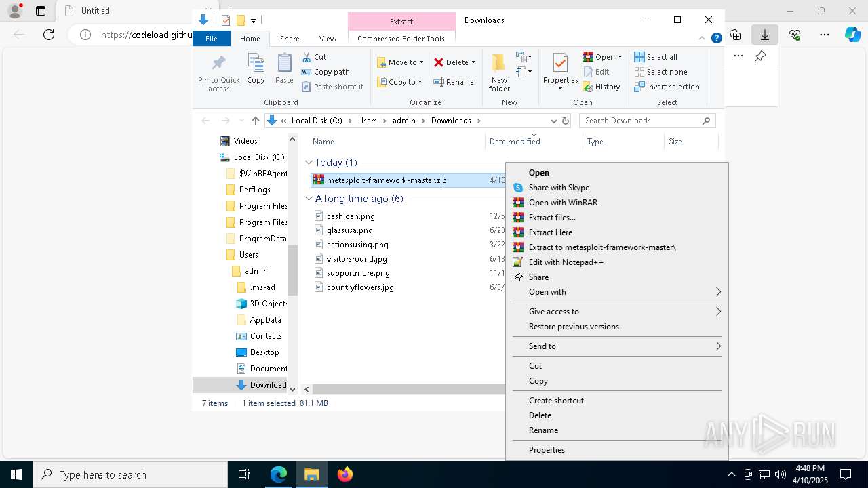
Task: Collapse the A long time ago group
Action: [x=309, y=199]
